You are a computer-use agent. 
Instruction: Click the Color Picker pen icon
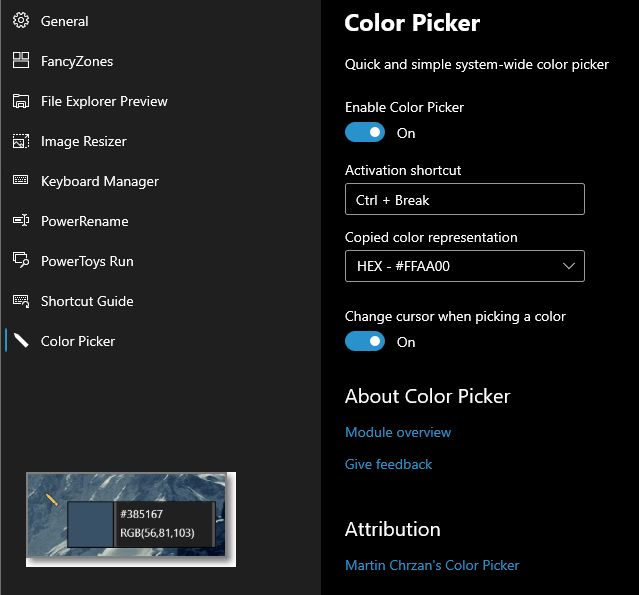coord(21,341)
